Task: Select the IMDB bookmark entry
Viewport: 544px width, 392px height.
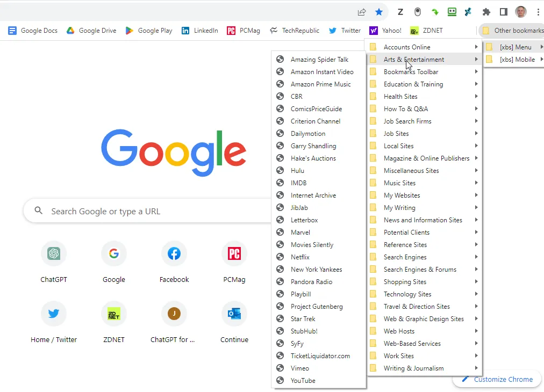Action: pos(298,183)
